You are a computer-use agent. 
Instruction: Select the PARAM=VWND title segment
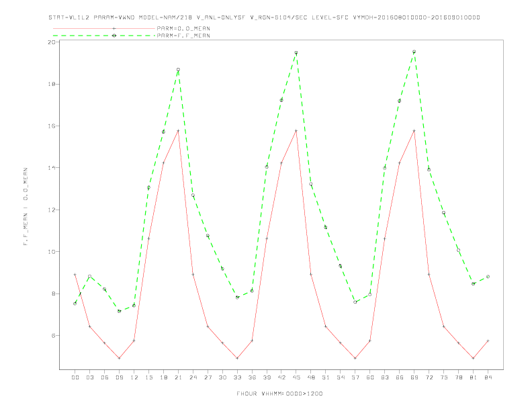[114, 17]
